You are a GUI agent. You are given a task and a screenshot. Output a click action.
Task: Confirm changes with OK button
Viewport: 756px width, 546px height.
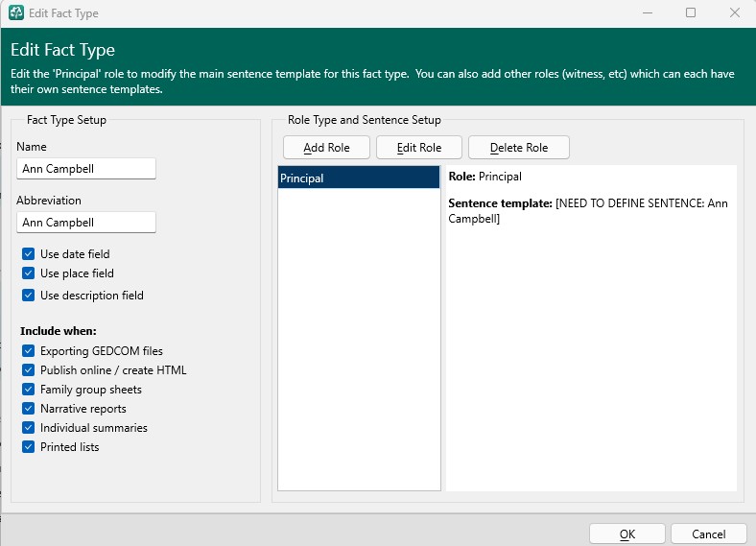[x=626, y=534]
